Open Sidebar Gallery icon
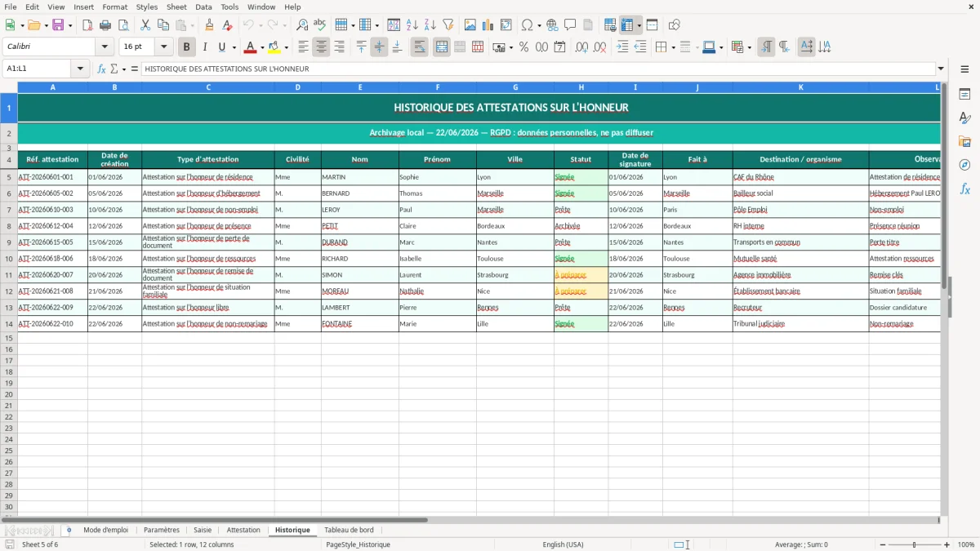980x551 pixels. 964,141
